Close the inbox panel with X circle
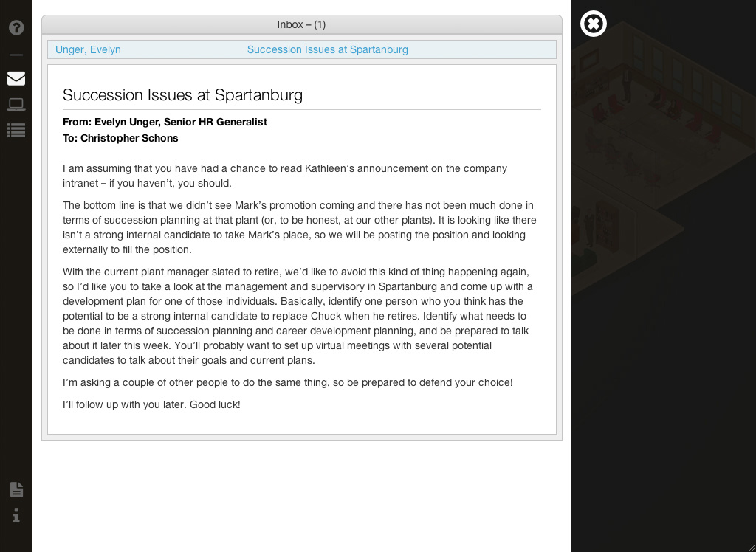Screen dimensions: 756x552 tap(593, 24)
